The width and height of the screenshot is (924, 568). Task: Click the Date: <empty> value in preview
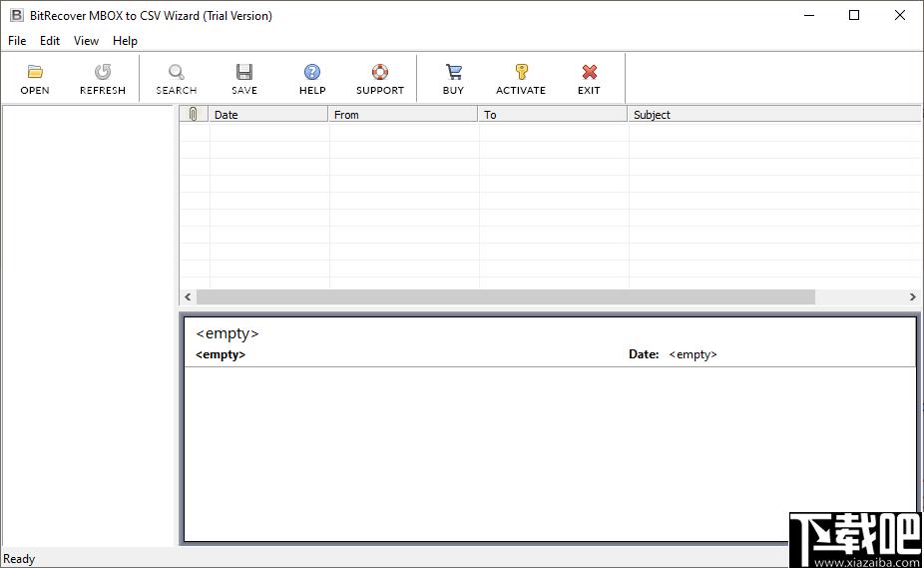[693, 354]
